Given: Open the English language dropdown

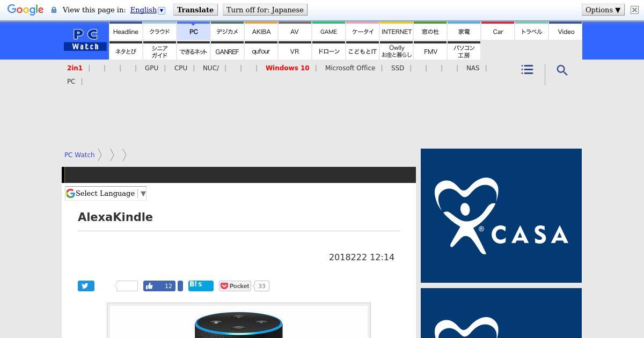Looking at the screenshot, I should pos(147,10).
